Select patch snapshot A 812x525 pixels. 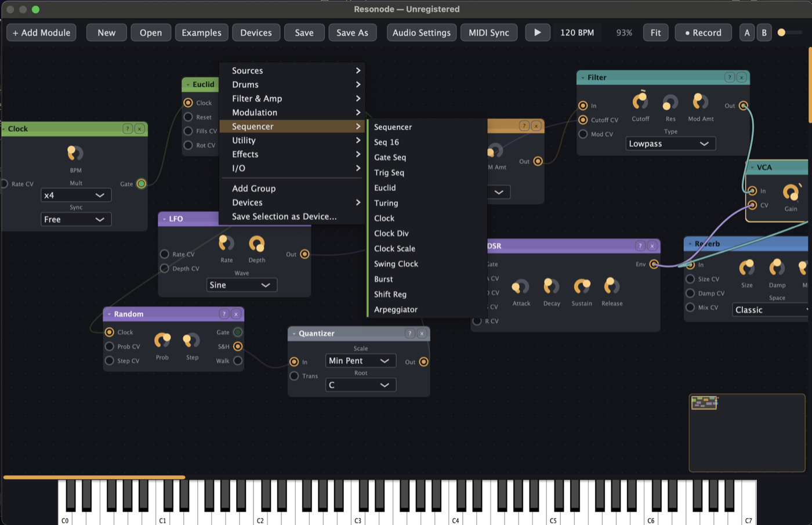pyautogui.click(x=747, y=32)
